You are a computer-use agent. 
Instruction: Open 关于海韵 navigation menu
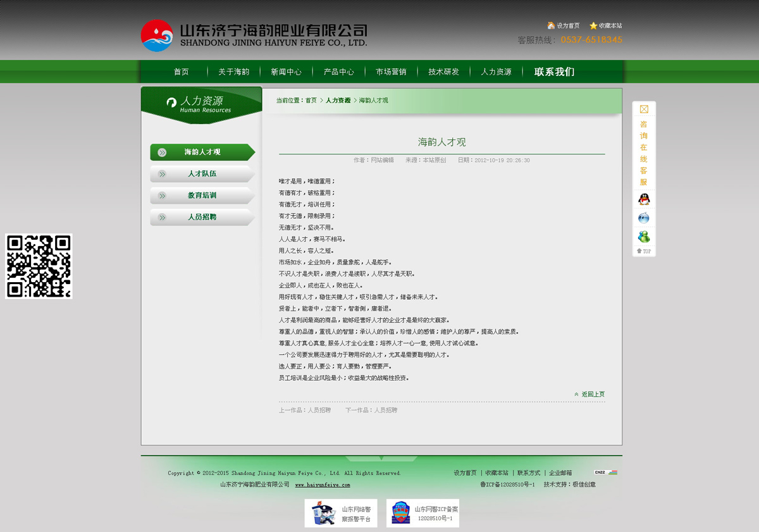click(x=234, y=72)
